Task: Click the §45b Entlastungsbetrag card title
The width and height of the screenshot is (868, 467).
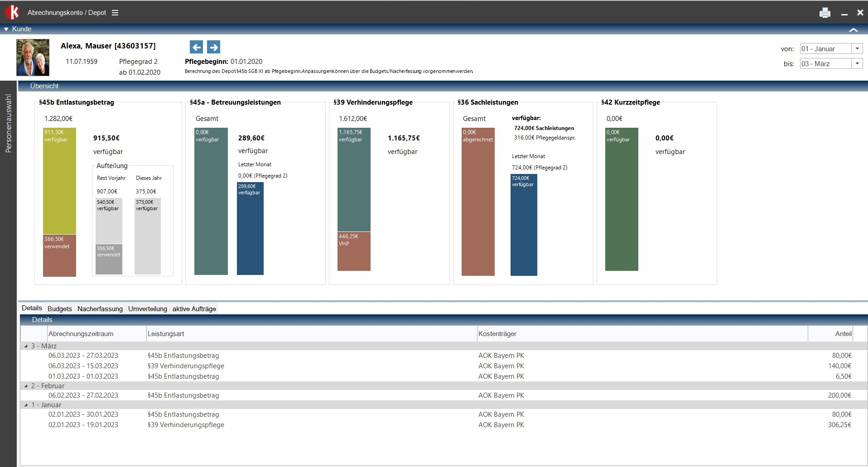Action: [77, 102]
